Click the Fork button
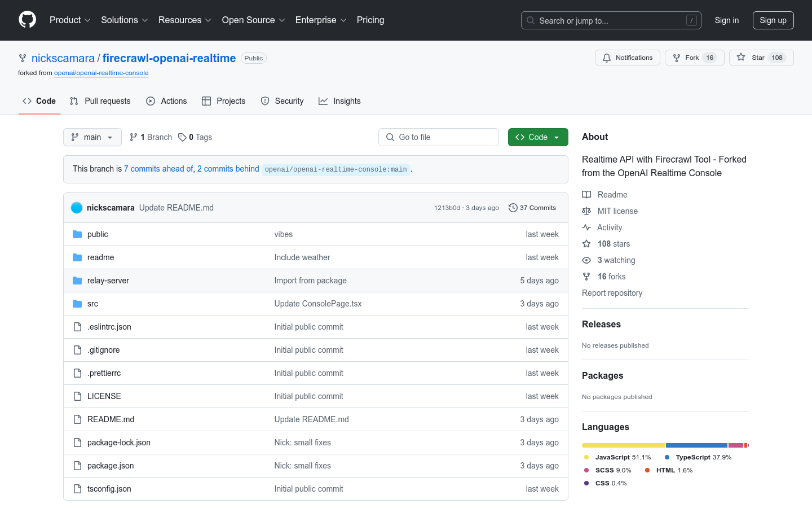The height and width of the screenshot is (508, 812). (x=695, y=58)
